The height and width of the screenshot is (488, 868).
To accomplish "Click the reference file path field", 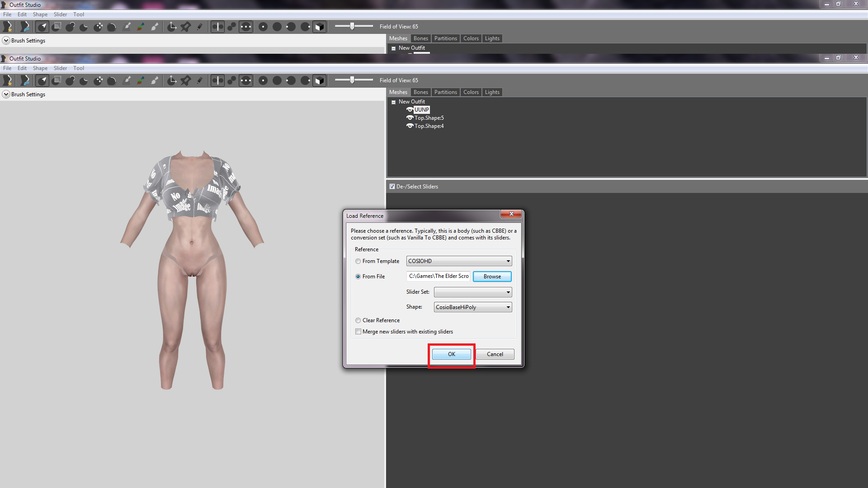I will (439, 276).
